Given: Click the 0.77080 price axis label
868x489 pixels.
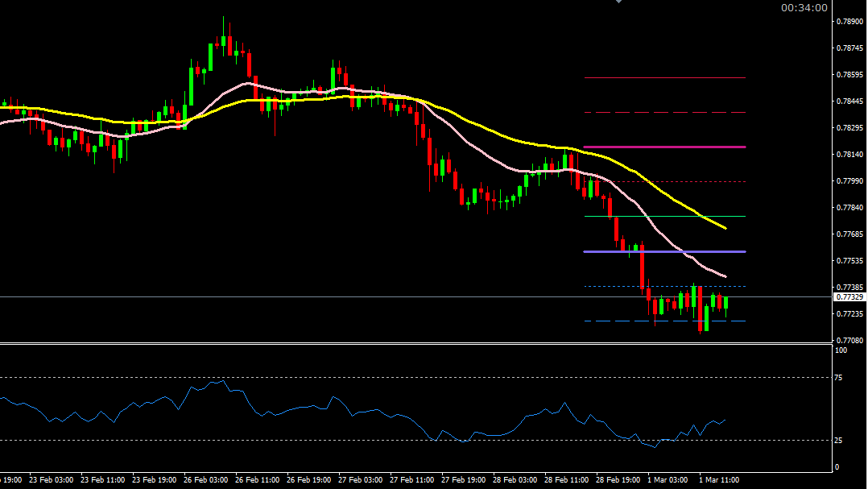Looking at the screenshot, I should tap(849, 341).
